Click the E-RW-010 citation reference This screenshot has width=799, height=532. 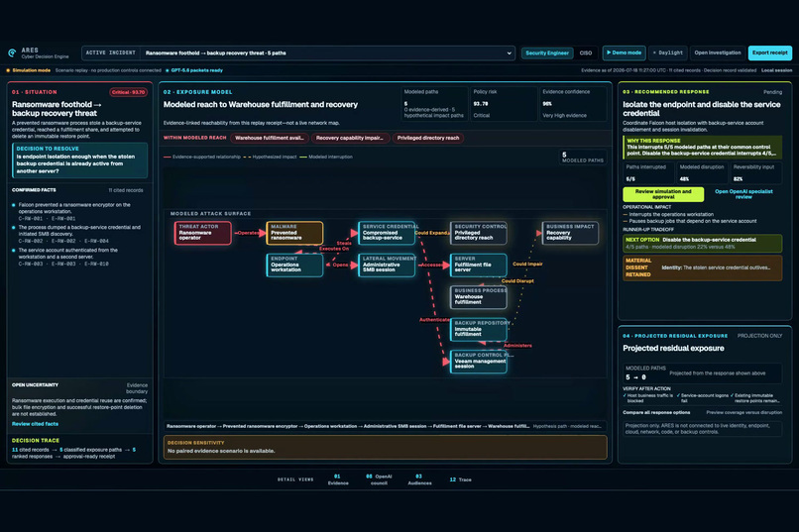[x=96, y=265]
